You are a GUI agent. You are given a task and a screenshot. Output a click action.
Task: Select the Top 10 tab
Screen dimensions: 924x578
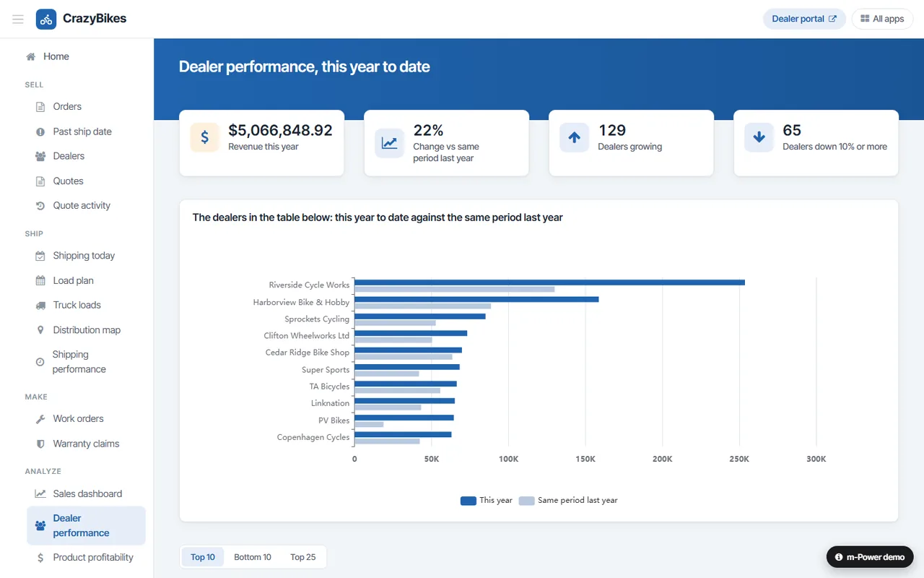coord(203,557)
